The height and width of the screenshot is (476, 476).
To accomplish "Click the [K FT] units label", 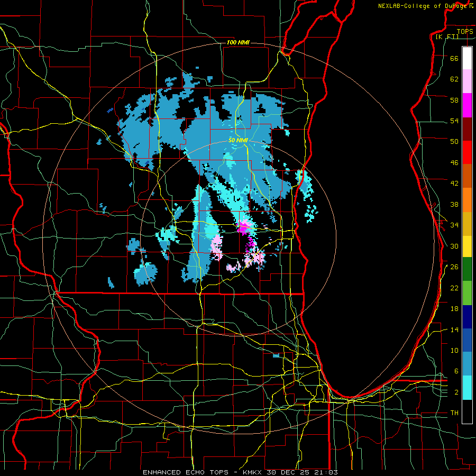I will point(447,37).
